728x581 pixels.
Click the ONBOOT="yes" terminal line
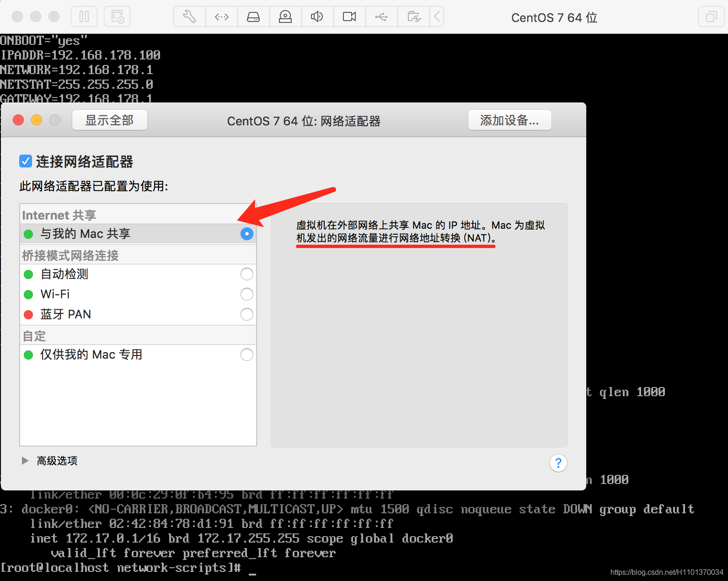click(x=43, y=41)
